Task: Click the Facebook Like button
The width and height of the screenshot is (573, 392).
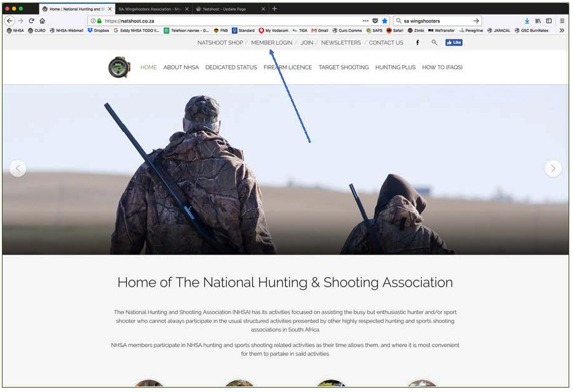Action: coord(453,43)
